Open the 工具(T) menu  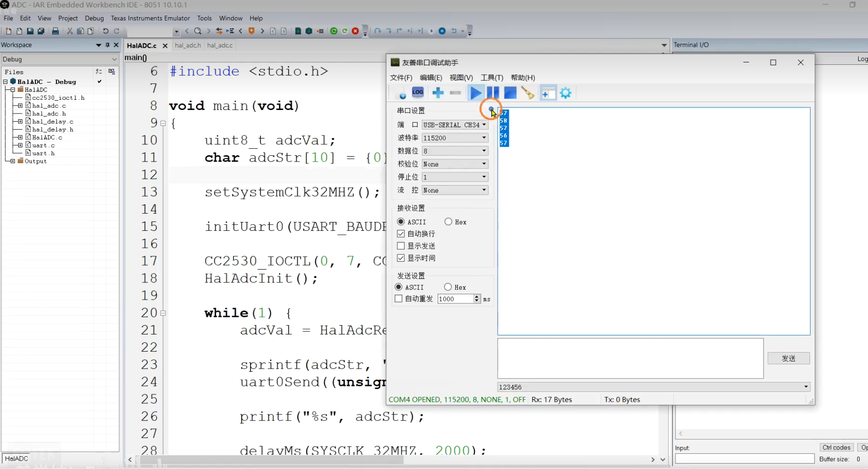(492, 78)
